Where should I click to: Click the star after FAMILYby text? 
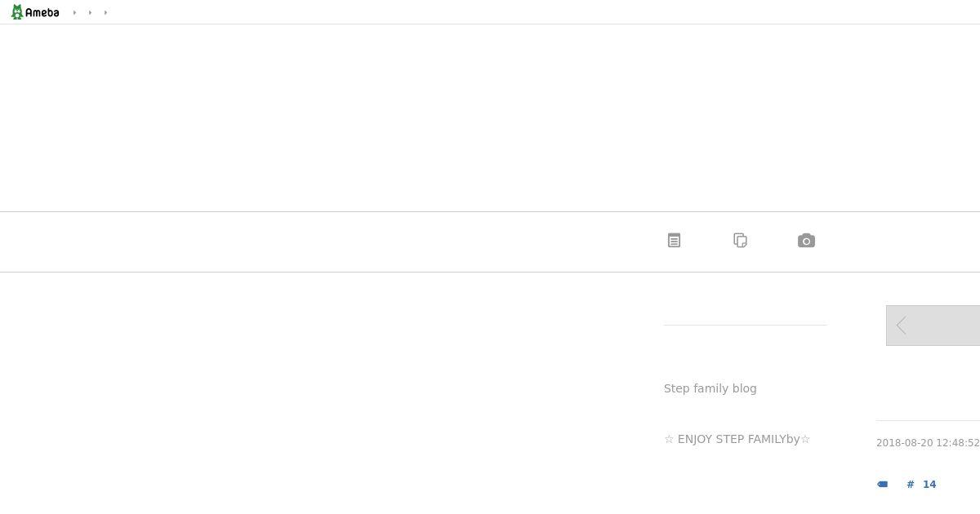(x=805, y=439)
